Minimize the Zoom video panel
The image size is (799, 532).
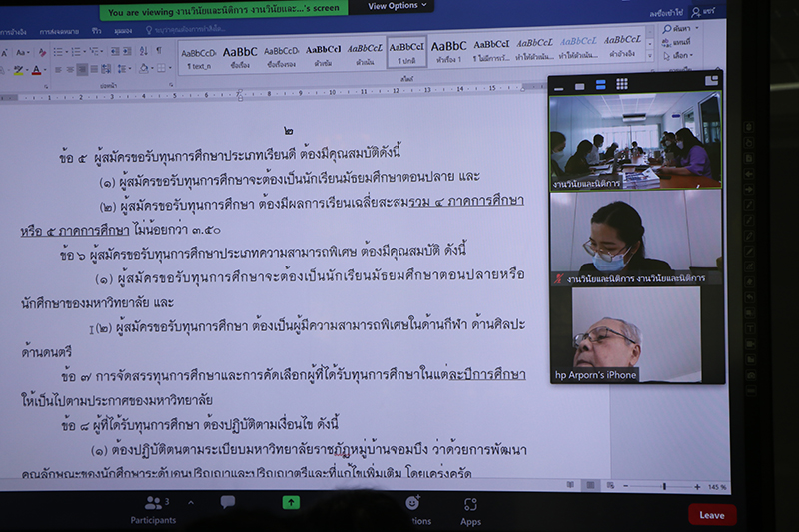[x=559, y=88]
